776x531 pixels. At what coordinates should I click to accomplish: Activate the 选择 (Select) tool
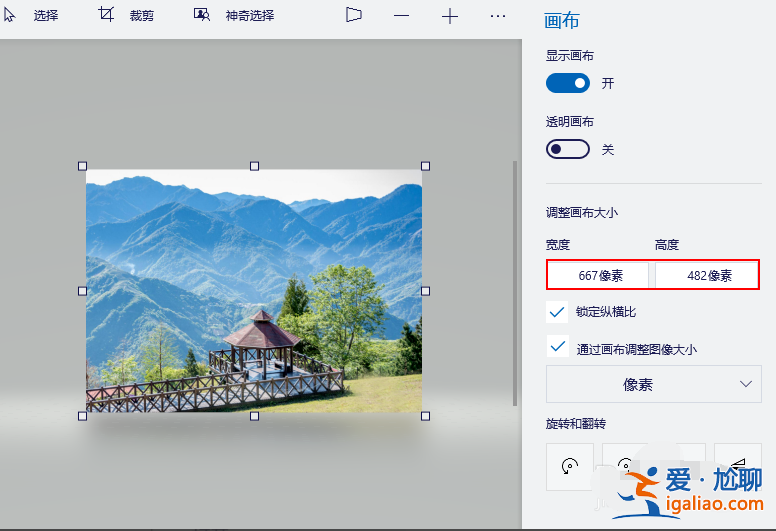pyautogui.click(x=31, y=15)
